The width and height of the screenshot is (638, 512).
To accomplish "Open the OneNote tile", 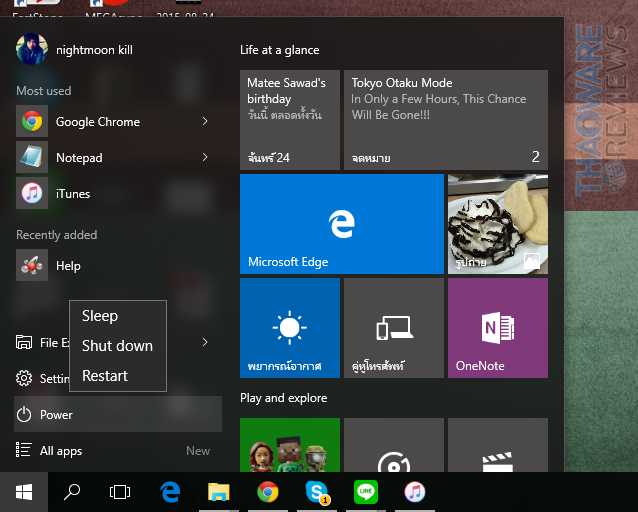I will click(x=497, y=327).
